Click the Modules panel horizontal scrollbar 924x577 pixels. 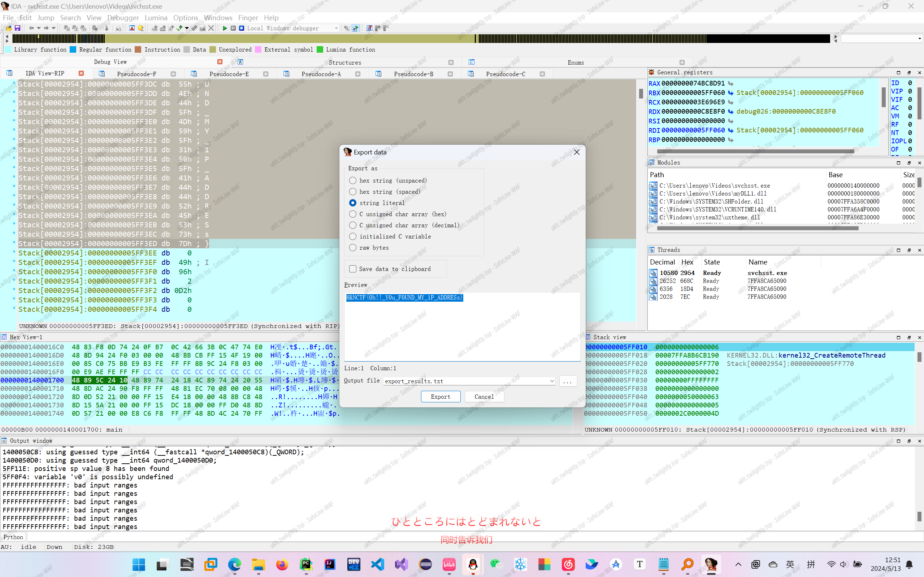click(x=758, y=228)
